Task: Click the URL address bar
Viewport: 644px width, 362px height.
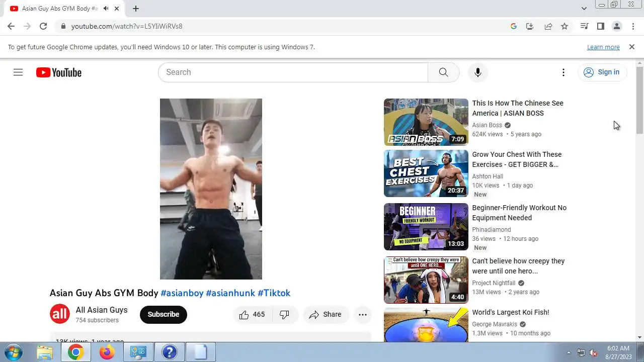Action: [282, 26]
